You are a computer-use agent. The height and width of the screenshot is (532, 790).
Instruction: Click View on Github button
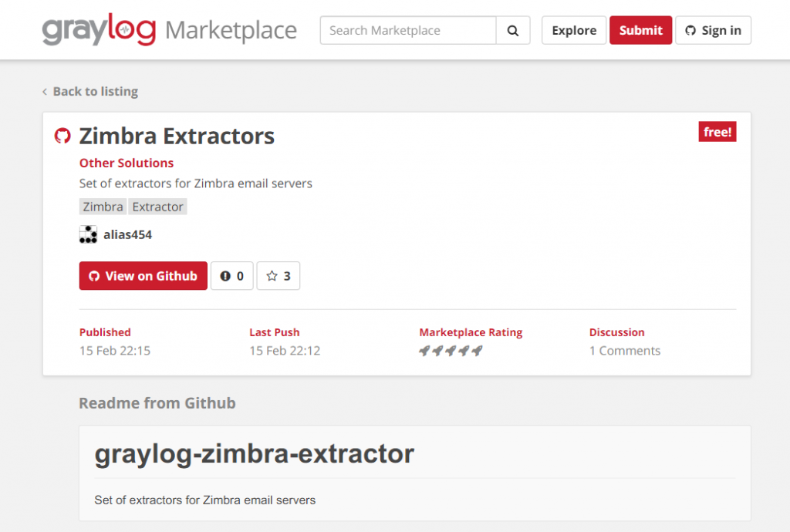[143, 276]
